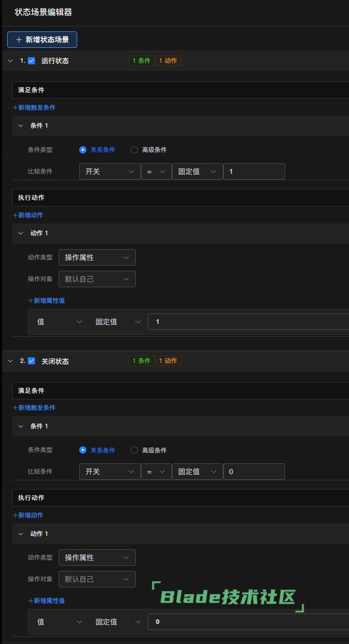Select 关系条件 radio in 关闭状态
This screenshot has width=349, height=644.
pyautogui.click(x=83, y=450)
